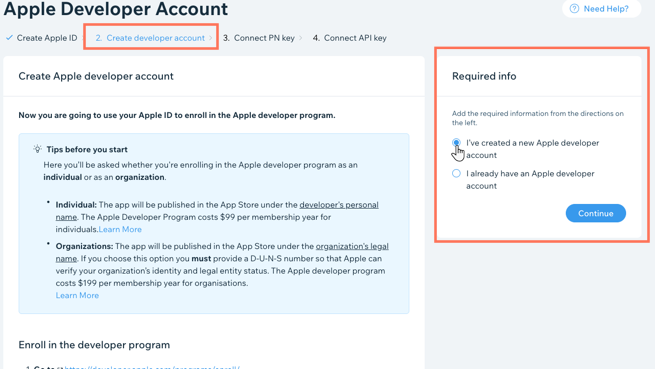Jump to Connect API key step

pos(350,38)
